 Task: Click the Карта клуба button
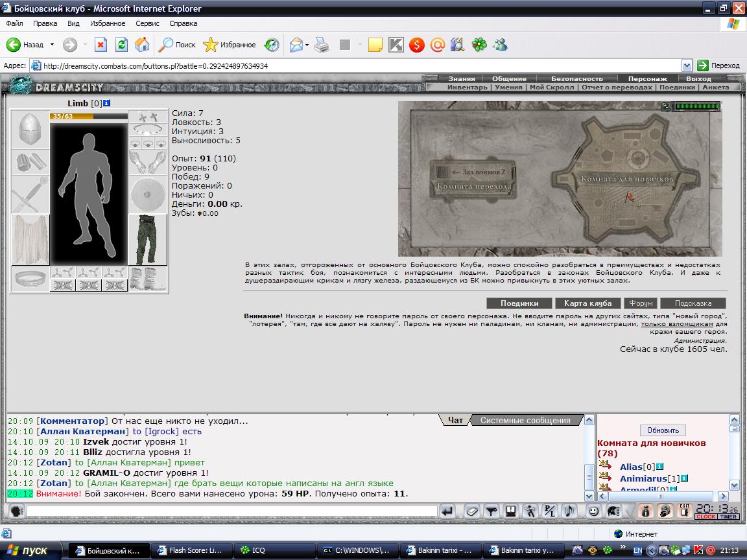click(x=588, y=303)
